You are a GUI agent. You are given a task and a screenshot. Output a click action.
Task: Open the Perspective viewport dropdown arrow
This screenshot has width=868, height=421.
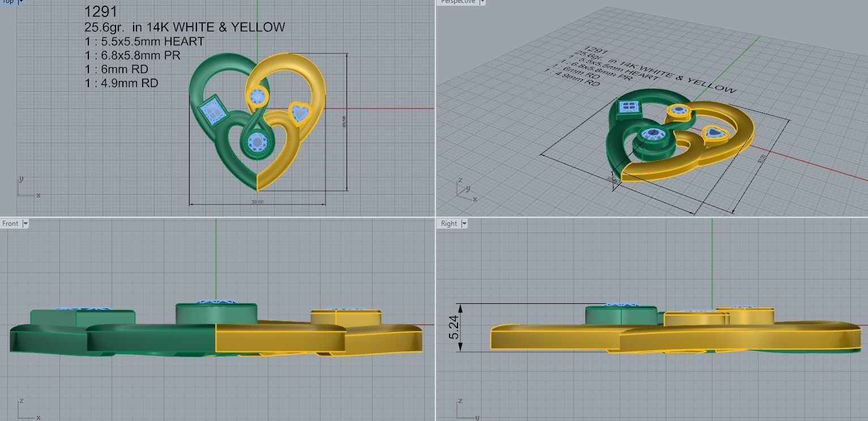482,2
